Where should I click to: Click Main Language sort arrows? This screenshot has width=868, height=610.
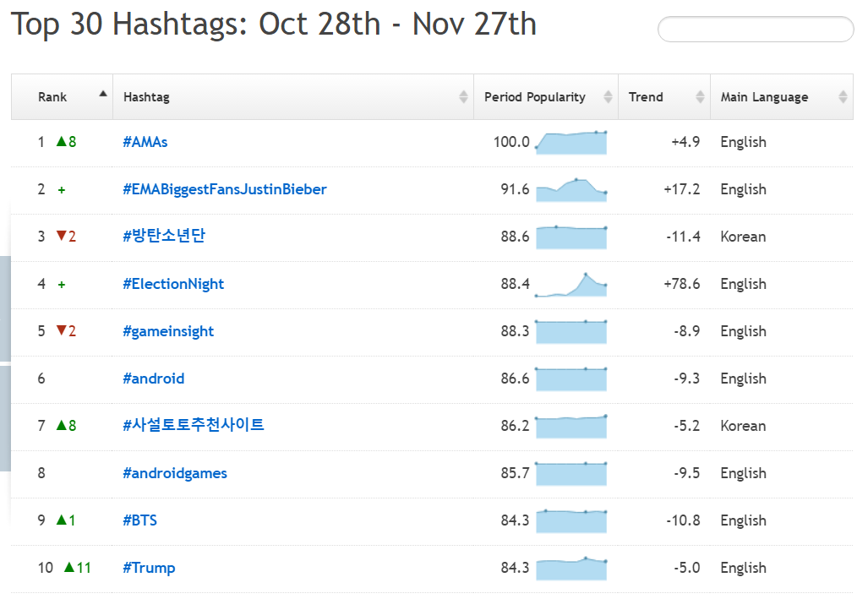pos(843,97)
